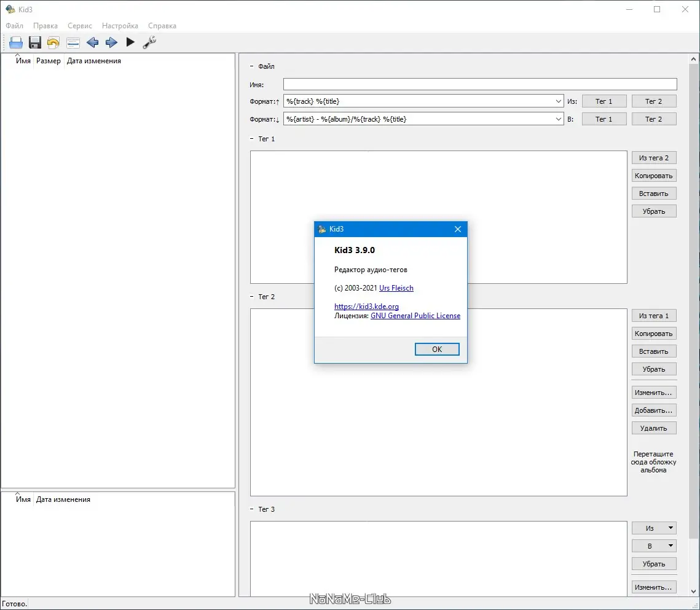Collapse the Тег 2 section
This screenshot has width=700, height=610.
(x=252, y=297)
